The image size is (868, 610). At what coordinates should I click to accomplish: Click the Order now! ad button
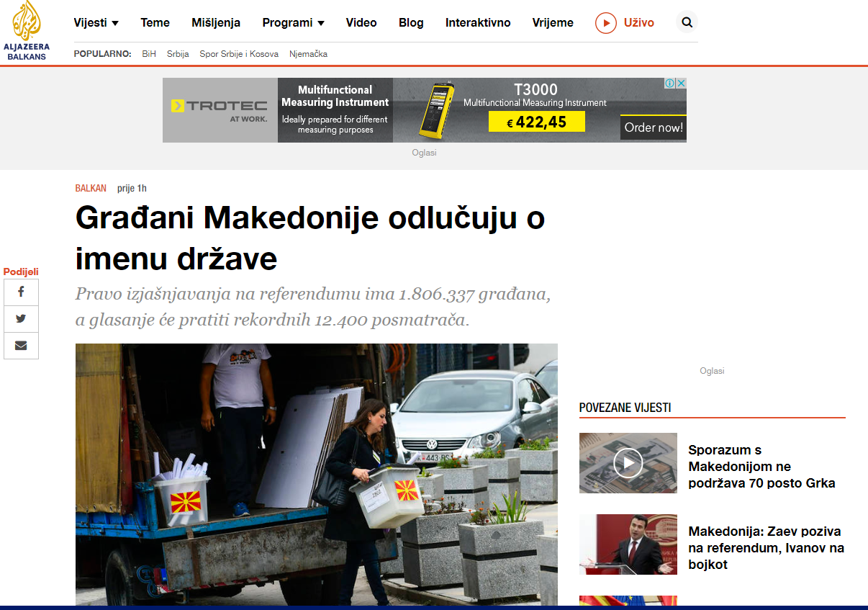click(x=654, y=127)
